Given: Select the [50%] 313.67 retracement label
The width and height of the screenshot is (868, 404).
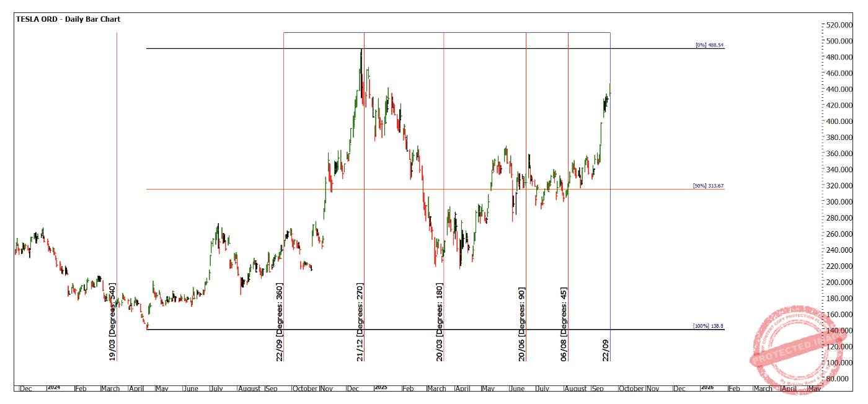Looking at the screenshot, I should click(708, 186).
